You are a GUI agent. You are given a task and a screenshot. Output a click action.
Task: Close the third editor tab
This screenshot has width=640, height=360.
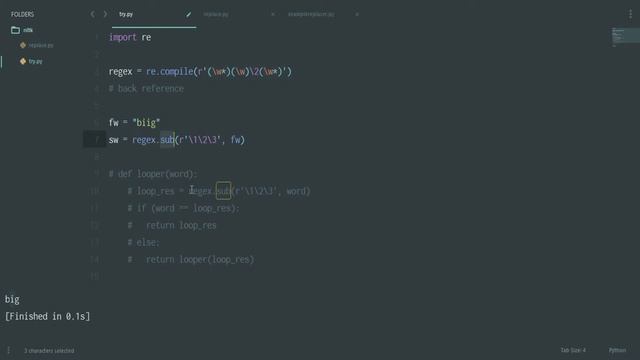[x=357, y=14]
